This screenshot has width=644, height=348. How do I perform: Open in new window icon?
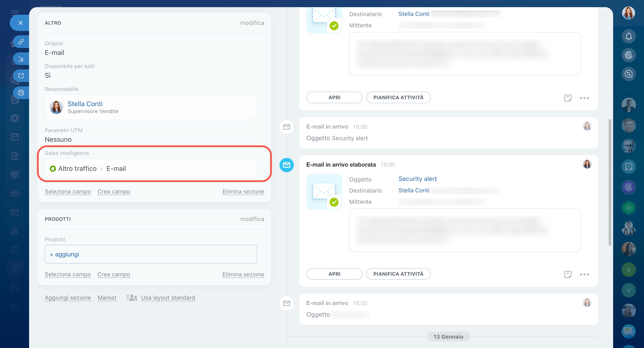(21, 75)
